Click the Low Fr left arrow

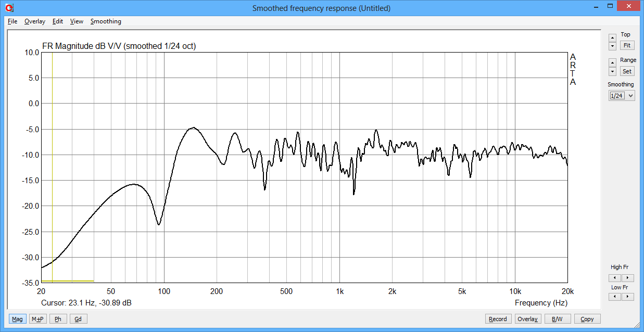[615, 297]
